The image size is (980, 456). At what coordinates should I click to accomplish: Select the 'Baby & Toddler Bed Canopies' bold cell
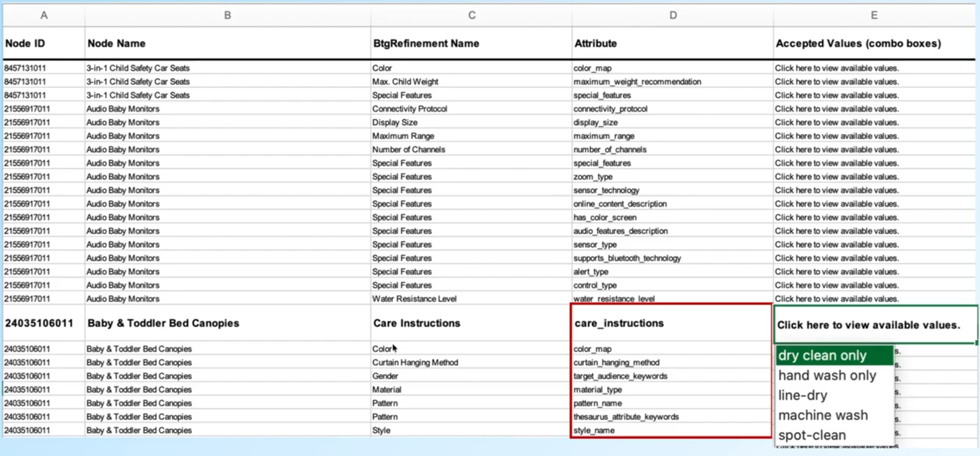pos(163,323)
